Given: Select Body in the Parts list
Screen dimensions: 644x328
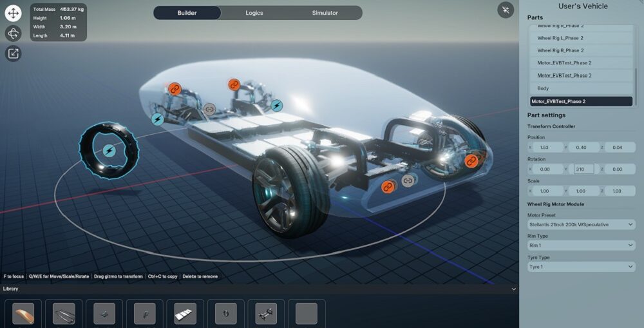Looking at the screenshot, I should [580, 88].
